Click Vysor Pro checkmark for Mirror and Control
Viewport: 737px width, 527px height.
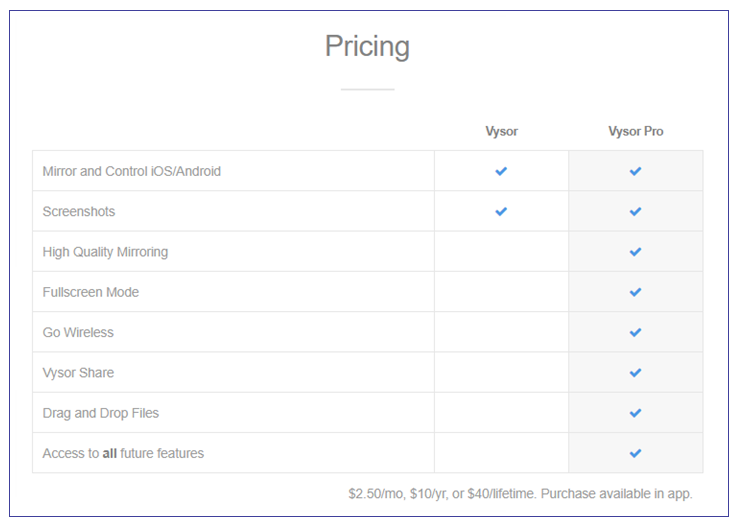(x=635, y=171)
